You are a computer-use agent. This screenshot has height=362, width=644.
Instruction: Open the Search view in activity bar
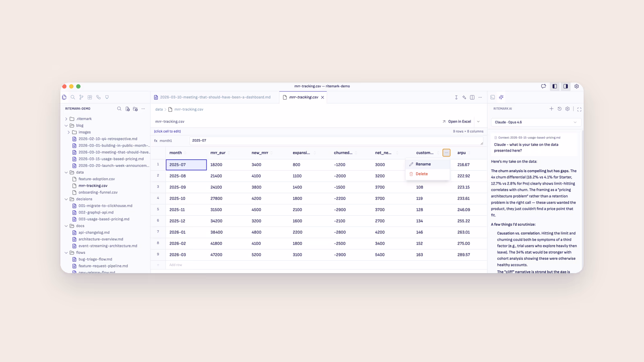73,97
